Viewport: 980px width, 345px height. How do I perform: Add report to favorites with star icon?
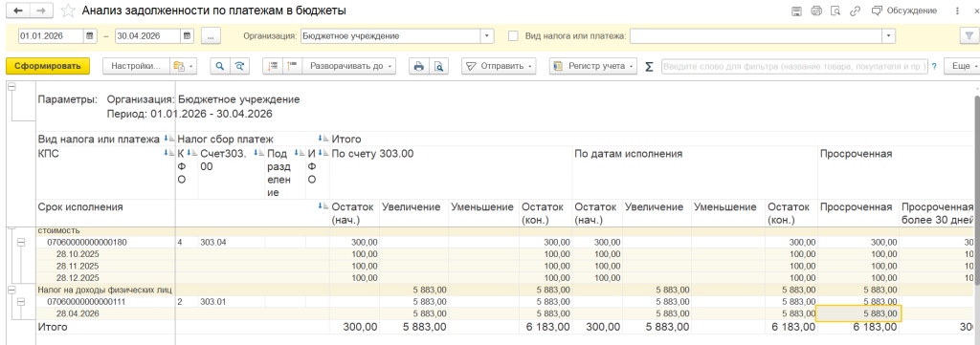pyautogui.click(x=69, y=11)
